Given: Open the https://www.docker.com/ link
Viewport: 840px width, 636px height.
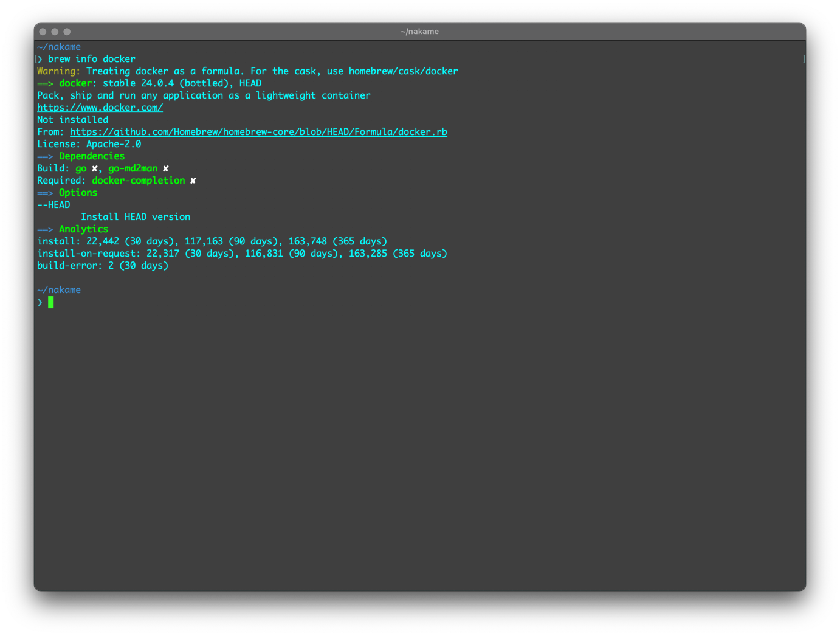Looking at the screenshot, I should click(x=101, y=108).
